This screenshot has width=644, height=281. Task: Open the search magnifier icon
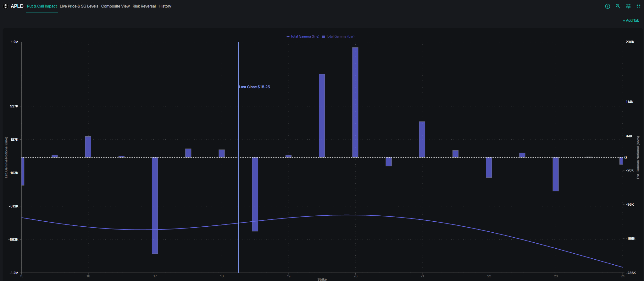(618, 6)
